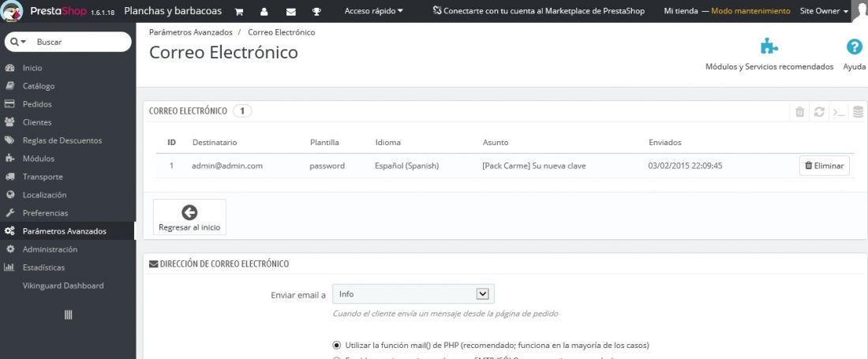Click the trophy icon in top bar

(x=316, y=11)
